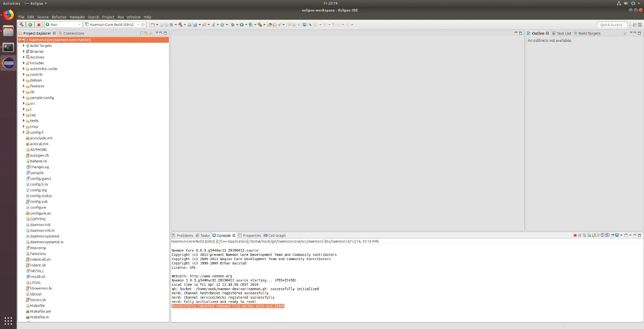644x329 pixels.
Task: Open the launch mode dropdown showing Run
Action: tap(63, 24)
